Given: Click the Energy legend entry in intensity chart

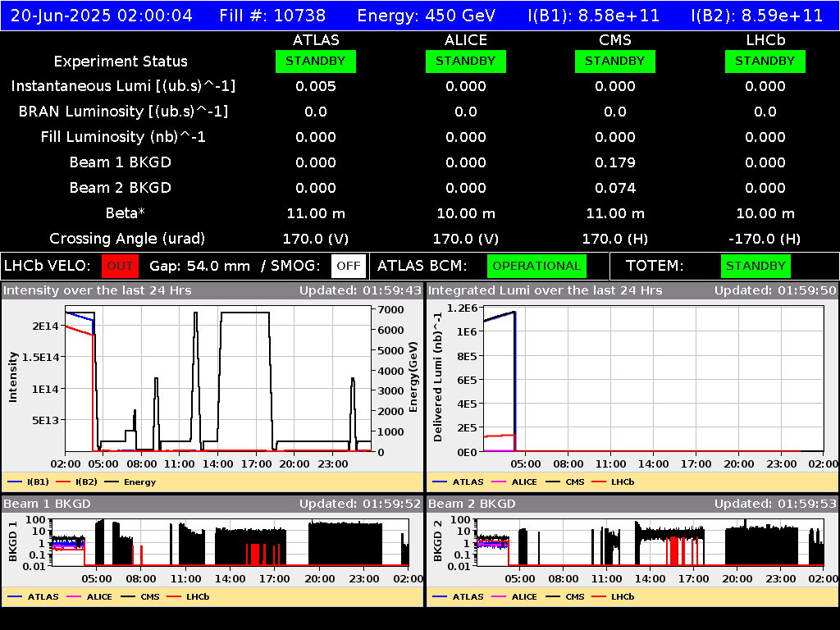Looking at the screenshot, I should coord(130,482).
